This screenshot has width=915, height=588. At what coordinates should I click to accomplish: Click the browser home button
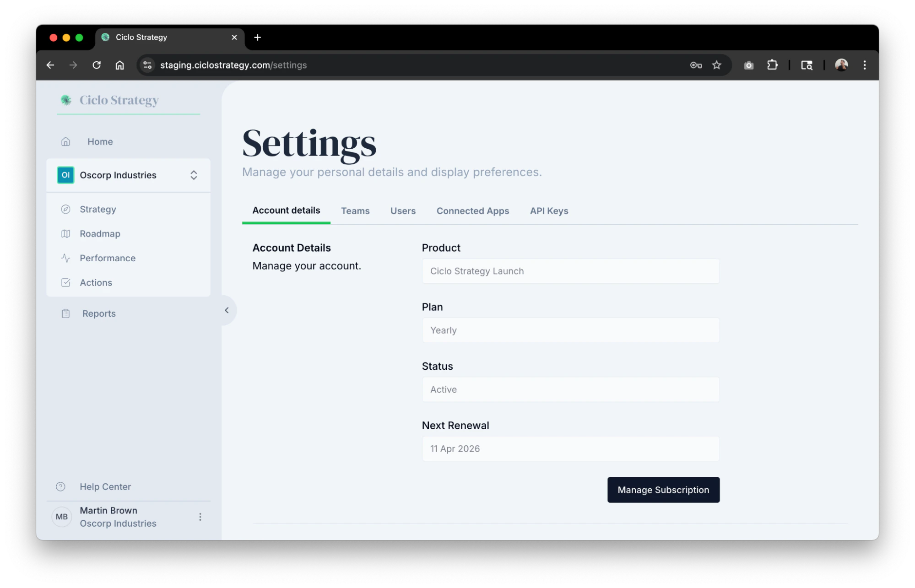119,65
